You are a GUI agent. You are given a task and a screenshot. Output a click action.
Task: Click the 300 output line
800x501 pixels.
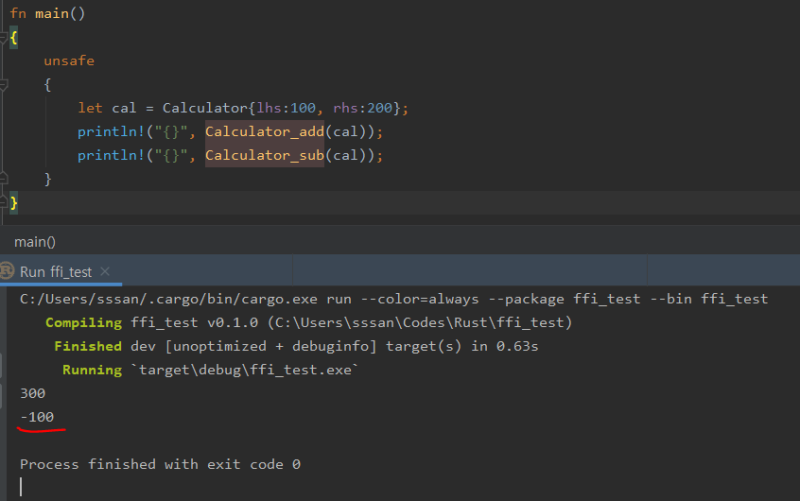pyautogui.click(x=33, y=393)
